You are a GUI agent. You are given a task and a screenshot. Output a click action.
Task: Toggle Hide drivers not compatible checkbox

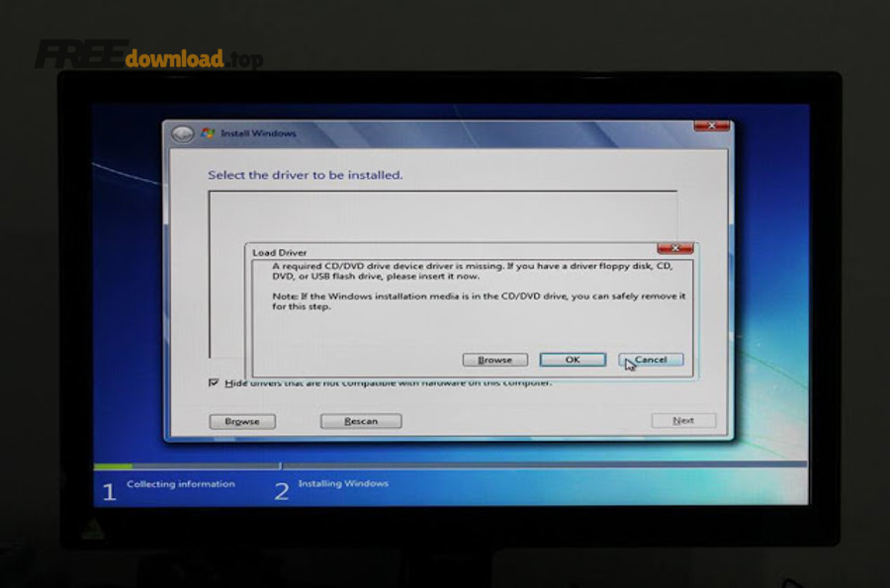coord(214,382)
